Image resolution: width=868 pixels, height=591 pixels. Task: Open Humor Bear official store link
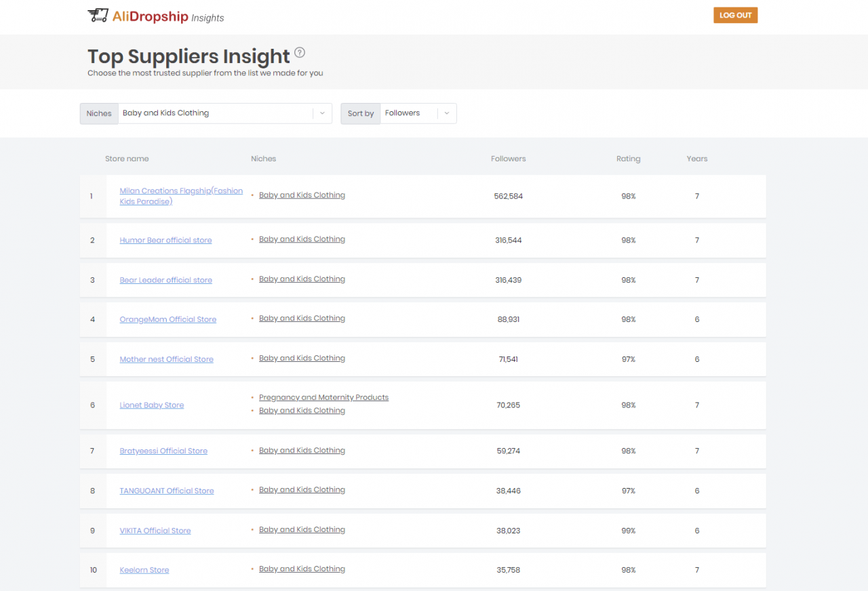(165, 240)
